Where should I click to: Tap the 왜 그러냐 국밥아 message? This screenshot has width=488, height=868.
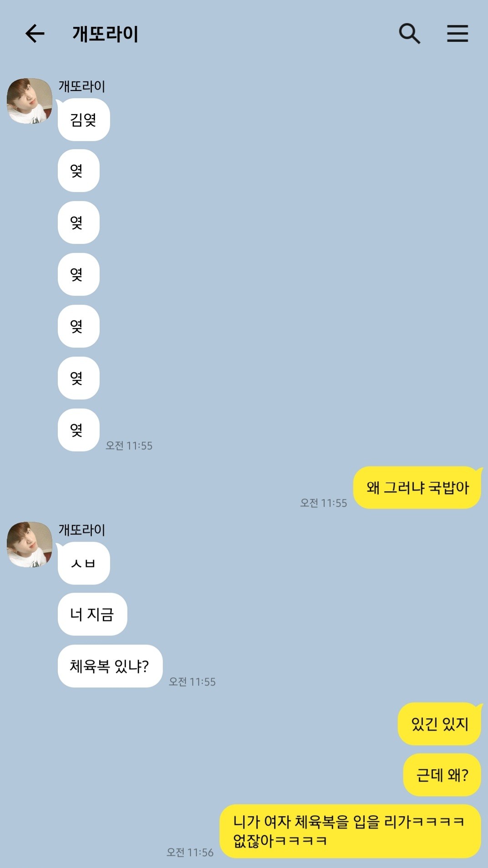417,487
